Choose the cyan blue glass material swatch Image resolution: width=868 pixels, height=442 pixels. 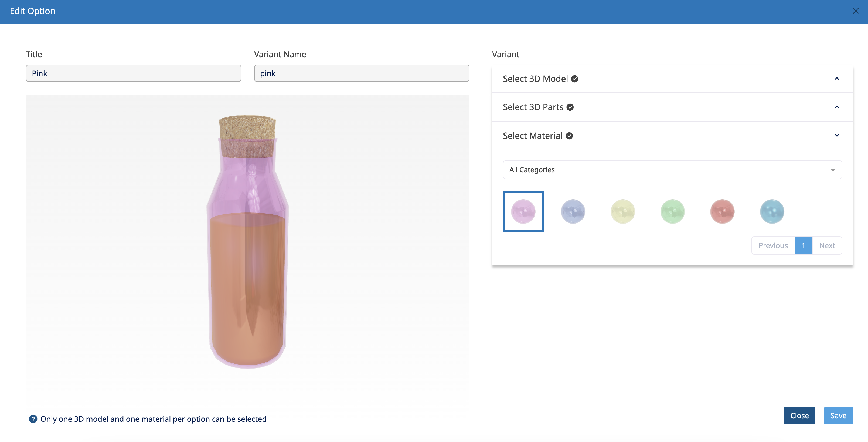tap(772, 211)
